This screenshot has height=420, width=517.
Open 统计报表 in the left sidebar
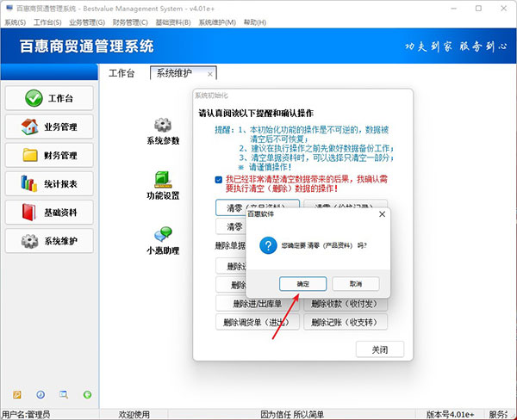(49, 184)
